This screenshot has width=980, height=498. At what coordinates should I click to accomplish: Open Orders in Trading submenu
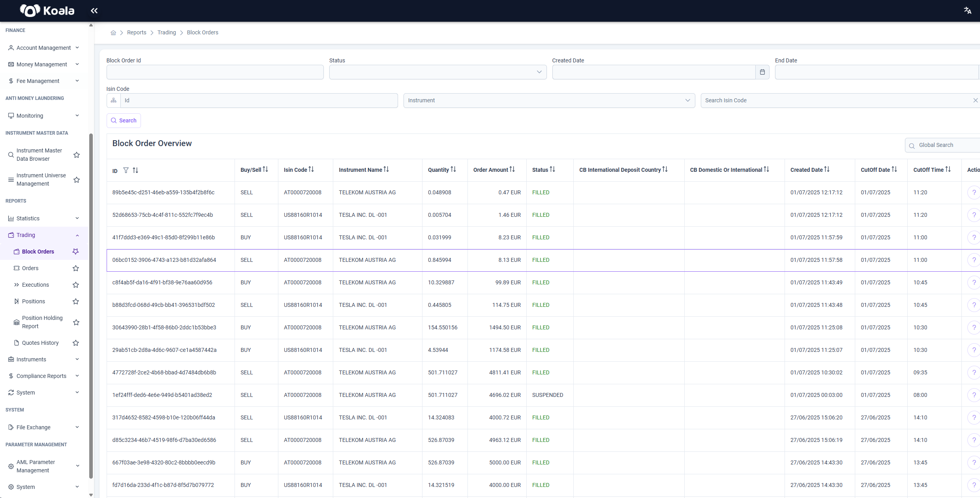30,268
